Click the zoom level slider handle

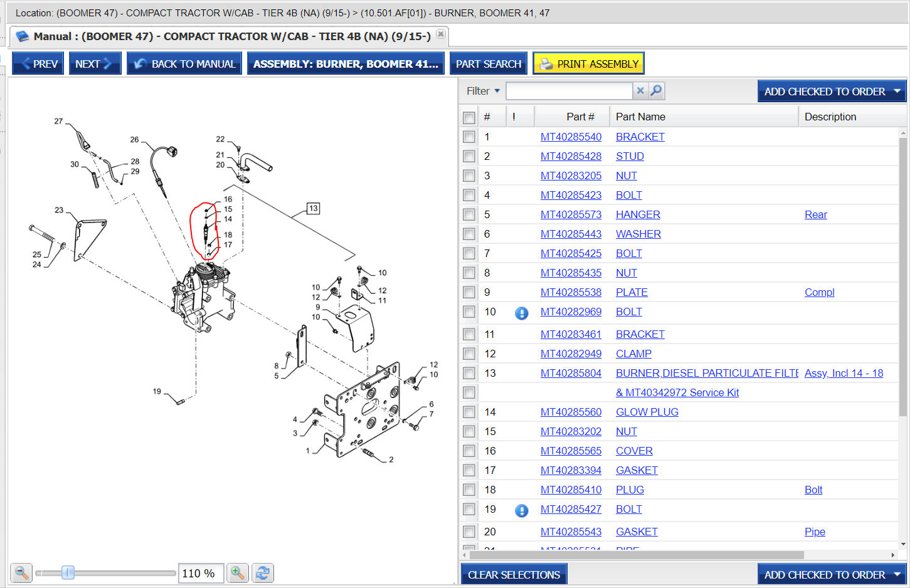68,573
